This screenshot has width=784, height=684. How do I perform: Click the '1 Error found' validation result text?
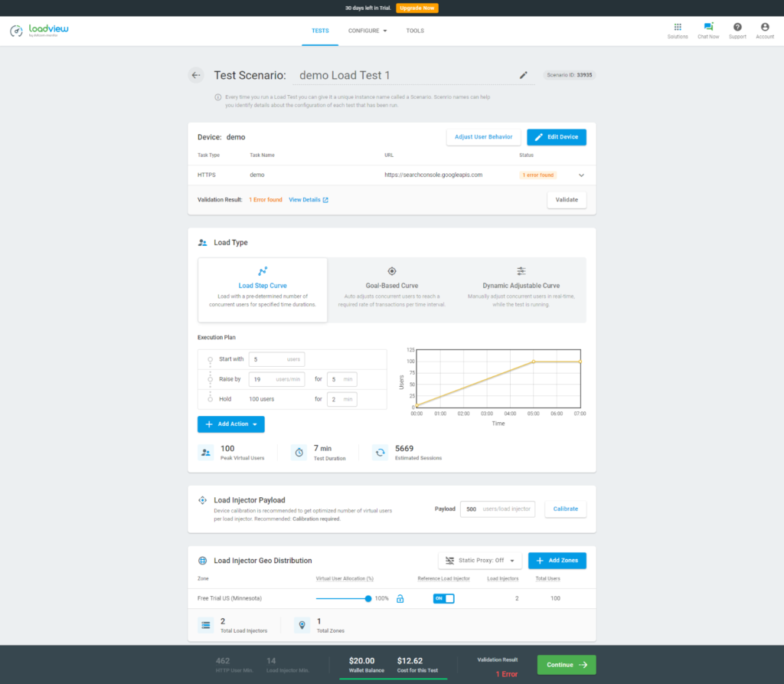[266, 200]
